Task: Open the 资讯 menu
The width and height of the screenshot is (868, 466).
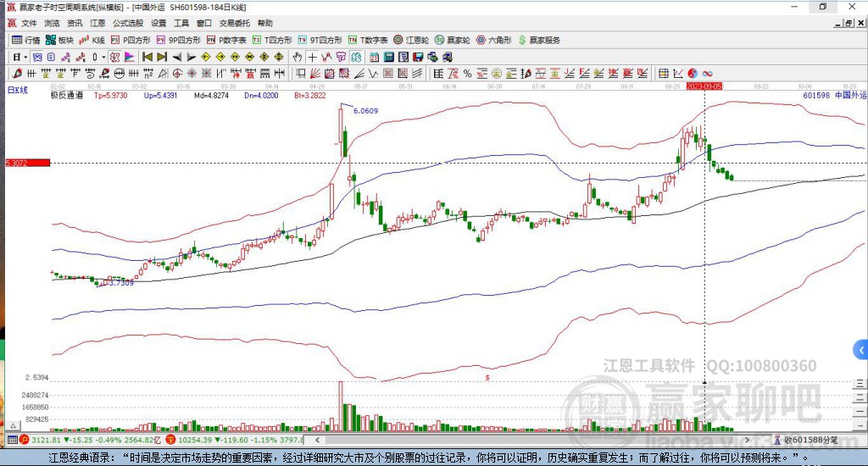Action: click(x=75, y=23)
